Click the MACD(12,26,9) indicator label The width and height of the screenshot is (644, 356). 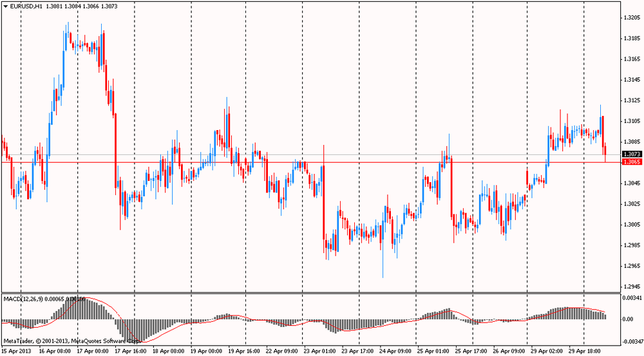23,299
